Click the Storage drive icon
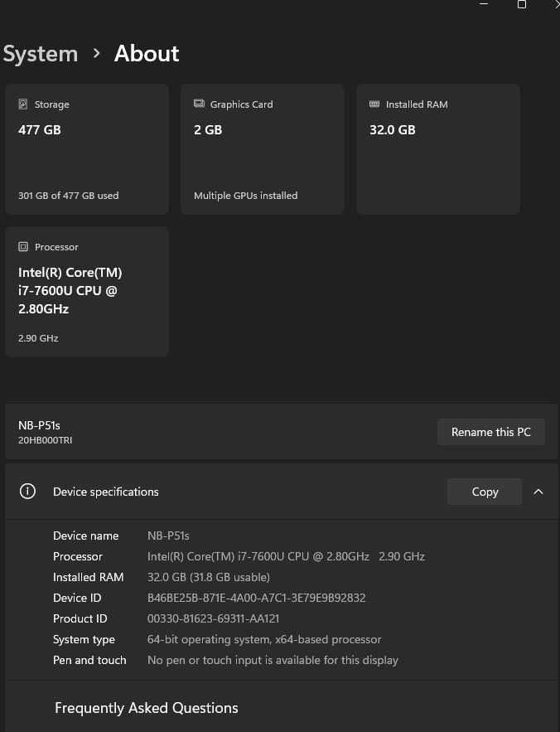560x732 pixels. pyautogui.click(x=23, y=104)
